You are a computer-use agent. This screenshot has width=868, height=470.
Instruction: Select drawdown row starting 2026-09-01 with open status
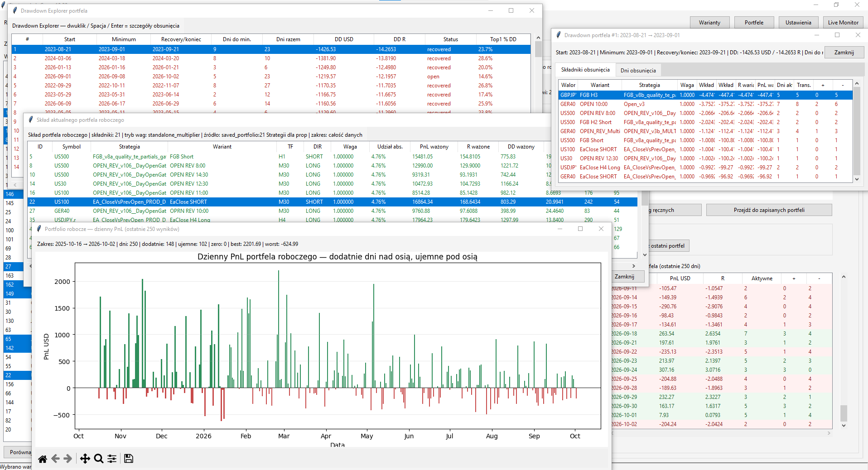[x=271, y=77]
